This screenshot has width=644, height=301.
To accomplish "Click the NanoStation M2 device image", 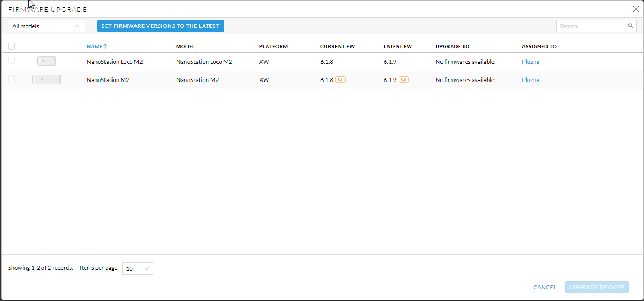I will point(47,80).
